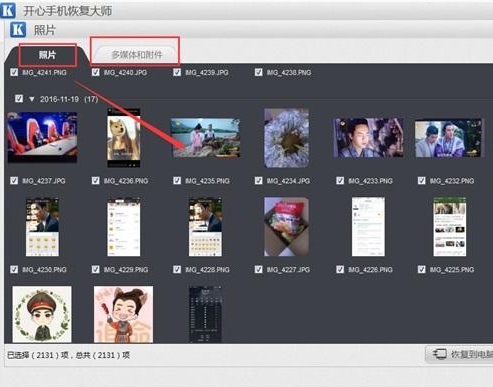The height and width of the screenshot is (387, 493).
Task: Click the app logo in title bar
Action: (x=8, y=10)
